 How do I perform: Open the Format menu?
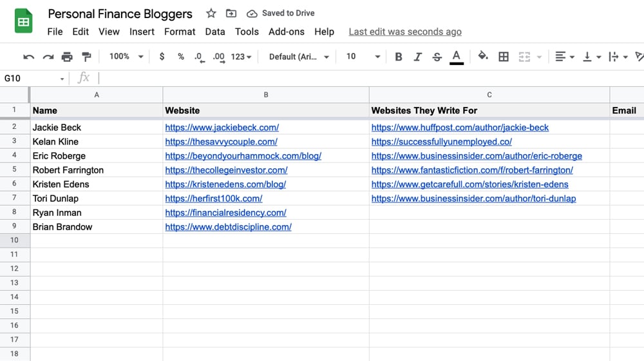click(180, 32)
